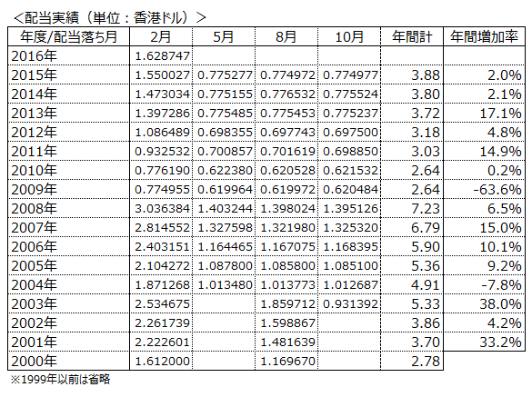Viewport: 532px width, 397px height.
Task: Select the 2015年 row label
Action: (34, 74)
